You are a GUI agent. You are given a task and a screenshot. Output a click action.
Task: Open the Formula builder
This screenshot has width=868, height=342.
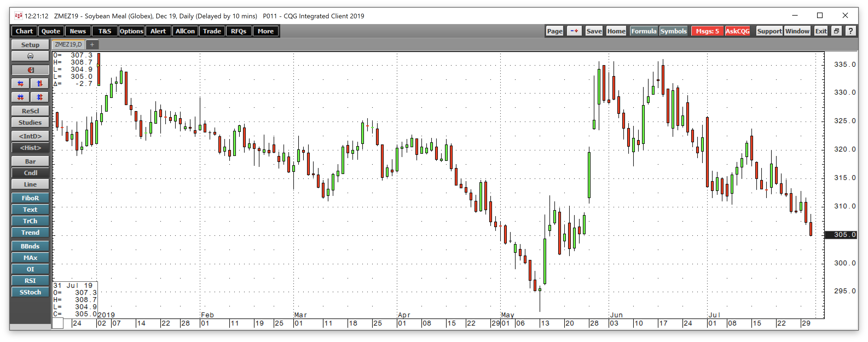pos(644,31)
